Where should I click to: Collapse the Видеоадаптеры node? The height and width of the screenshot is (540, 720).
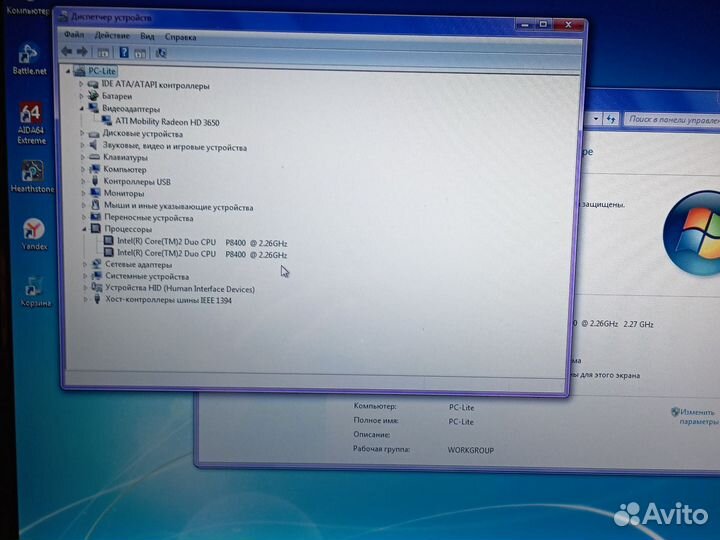tap(82, 108)
